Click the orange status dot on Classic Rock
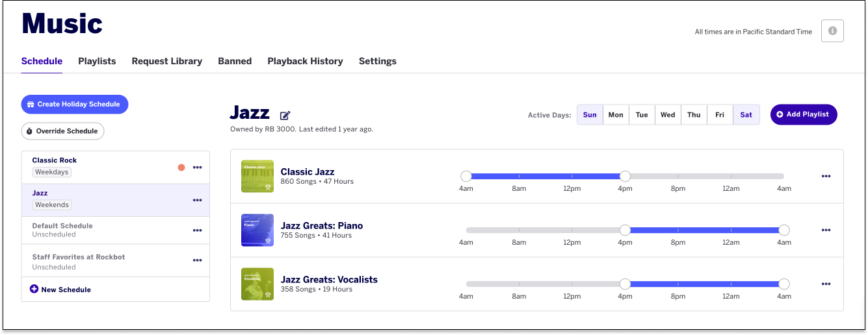Image resolution: width=868 pixels, height=335 pixels. pyautogui.click(x=181, y=167)
